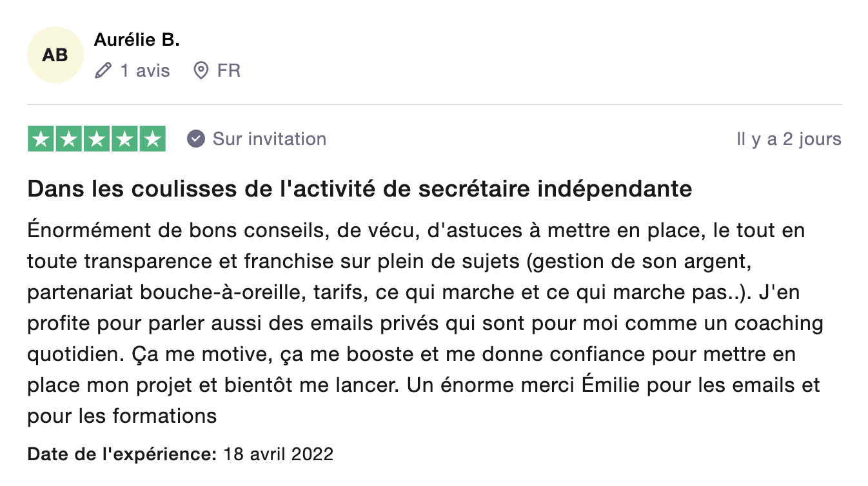The image size is (868, 486).
Task: Click the "Il y a 2 jours" timestamp
Action: pyautogui.click(x=789, y=139)
